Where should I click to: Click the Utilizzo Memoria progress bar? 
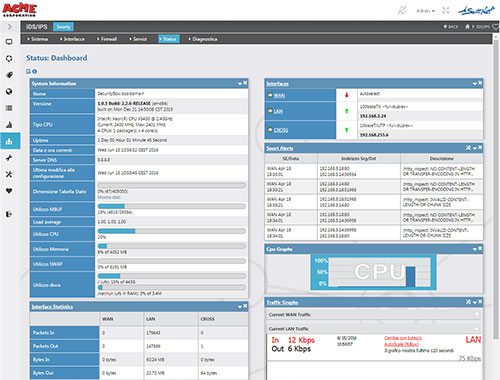(172, 246)
